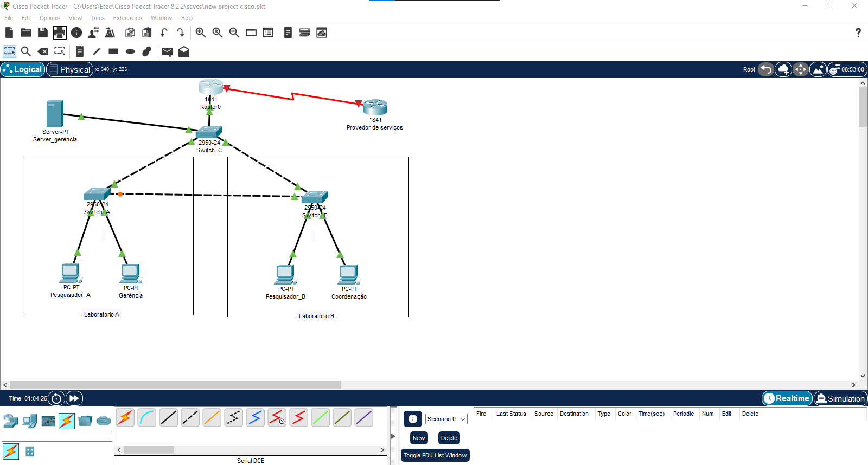Click the Delete scenario button
868x465 pixels.
click(449, 438)
